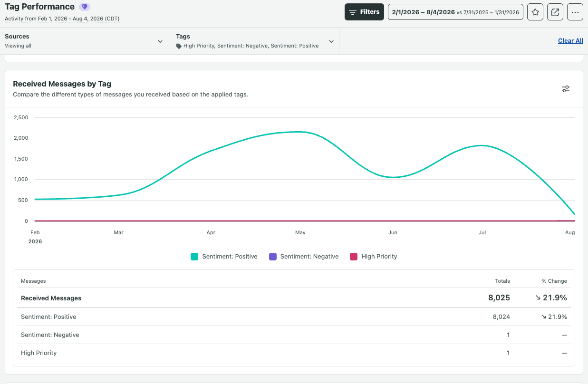Click the down-arrow beside 21.9% total change
This screenshot has width=588, height=384.
click(538, 298)
